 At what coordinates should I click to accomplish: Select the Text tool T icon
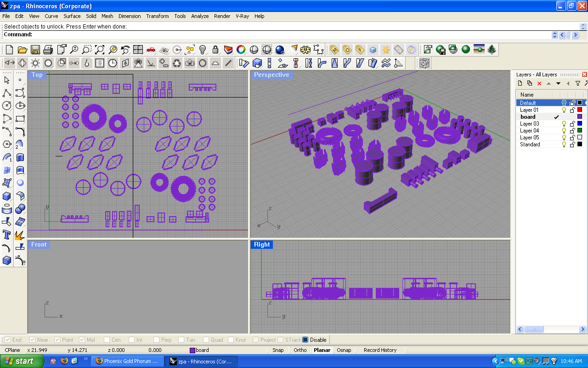7,235
